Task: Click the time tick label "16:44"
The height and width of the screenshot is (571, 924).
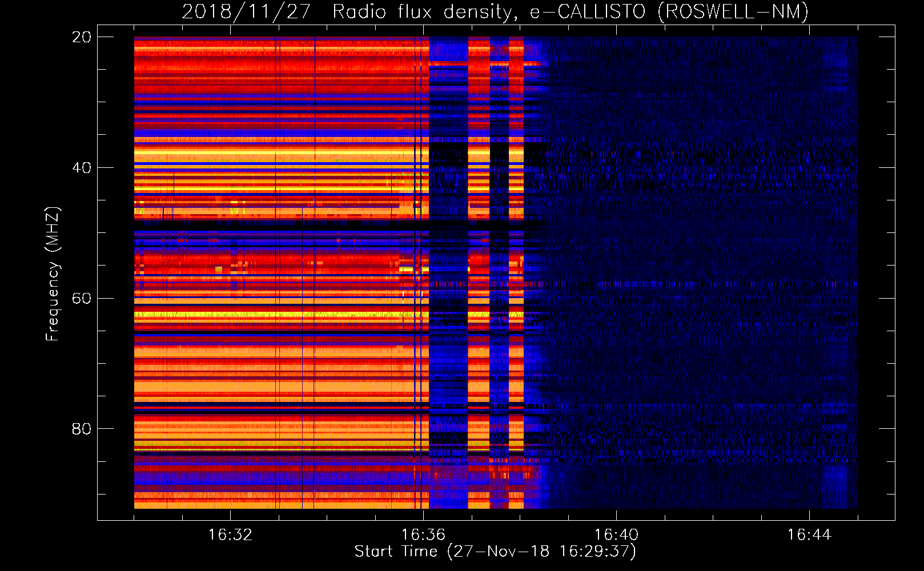Action: point(809,534)
